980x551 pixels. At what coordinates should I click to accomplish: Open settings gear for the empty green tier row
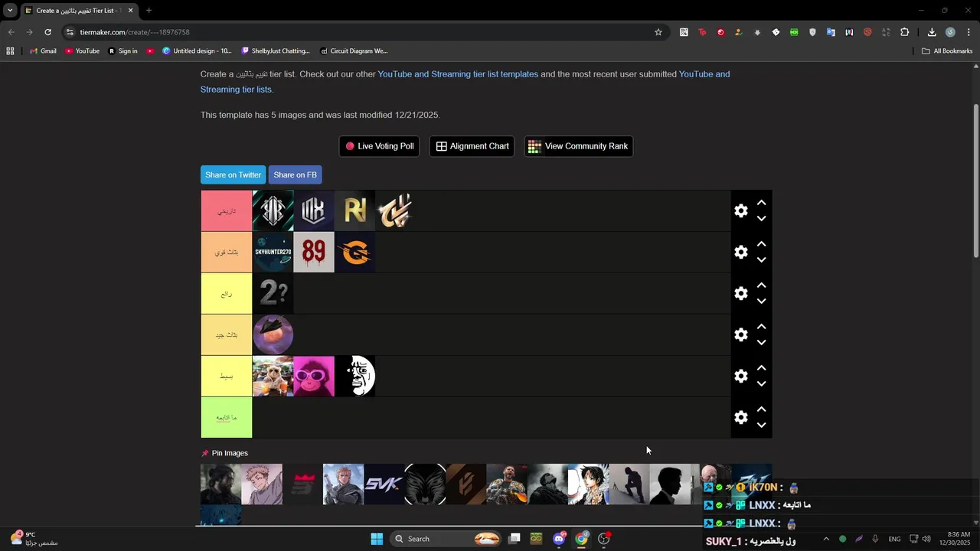(x=740, y=417)
